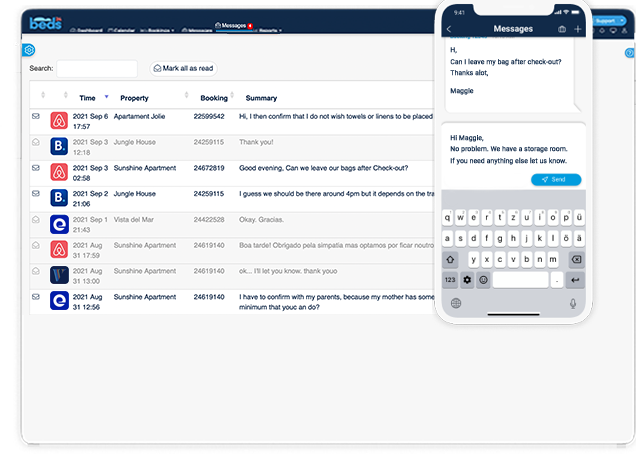Open the 'Okay. Gracias.' message summary
The image size is (636, 454).
coord(261,219)
